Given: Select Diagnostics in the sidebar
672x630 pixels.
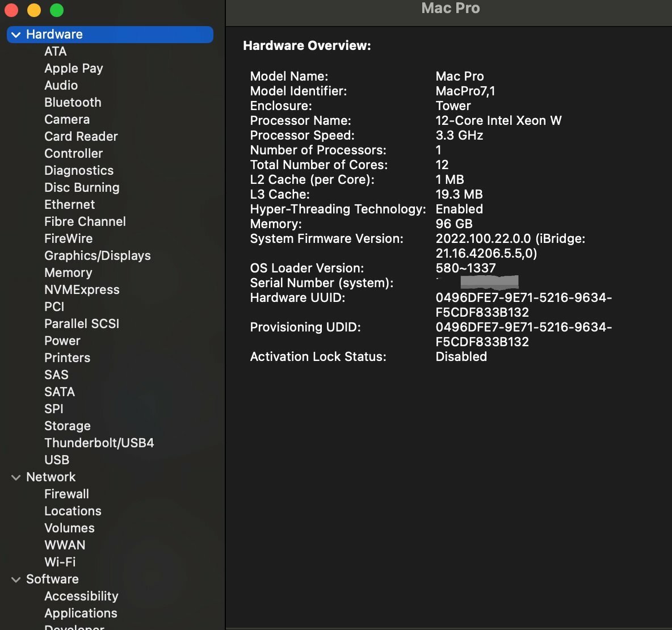Looking at the screenshot, I should (x=79, y=171).
